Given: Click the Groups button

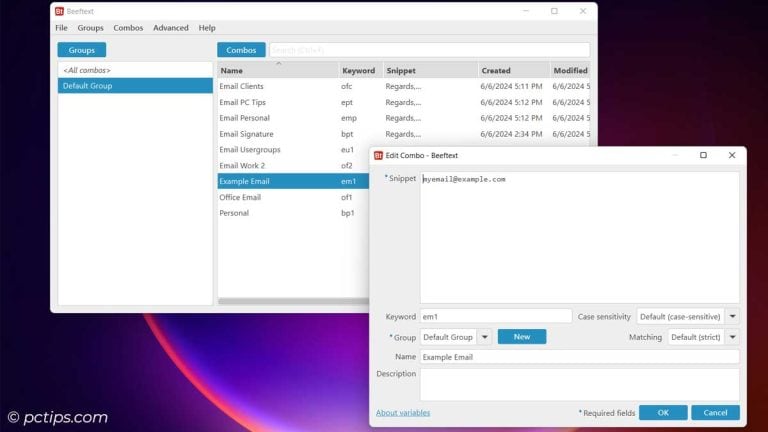Looking at the screenshot, I should (81, 50).
